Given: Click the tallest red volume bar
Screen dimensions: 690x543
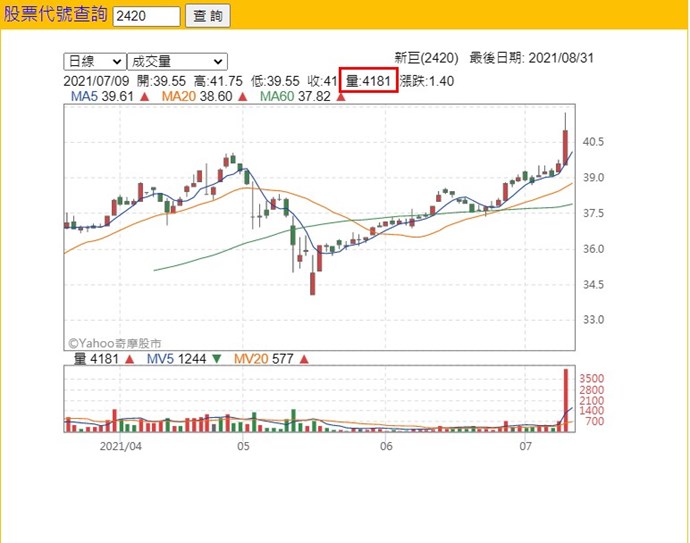Looking at the screenshot, I should [566, 400].
